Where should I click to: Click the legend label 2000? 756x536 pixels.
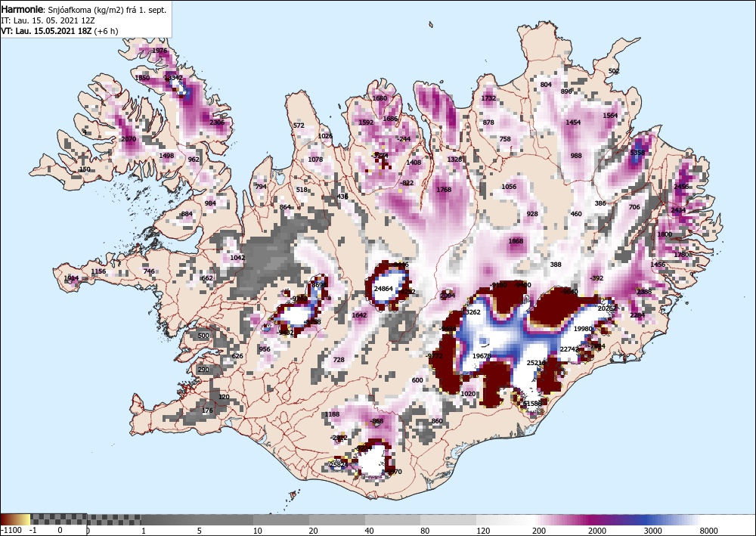point(597,531)
